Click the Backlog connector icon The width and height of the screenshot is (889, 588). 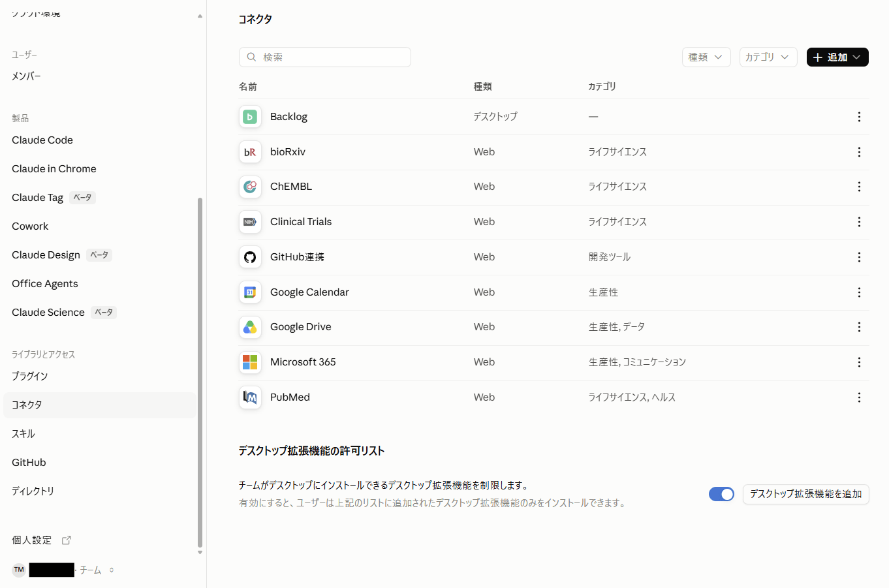click(250, 117)
